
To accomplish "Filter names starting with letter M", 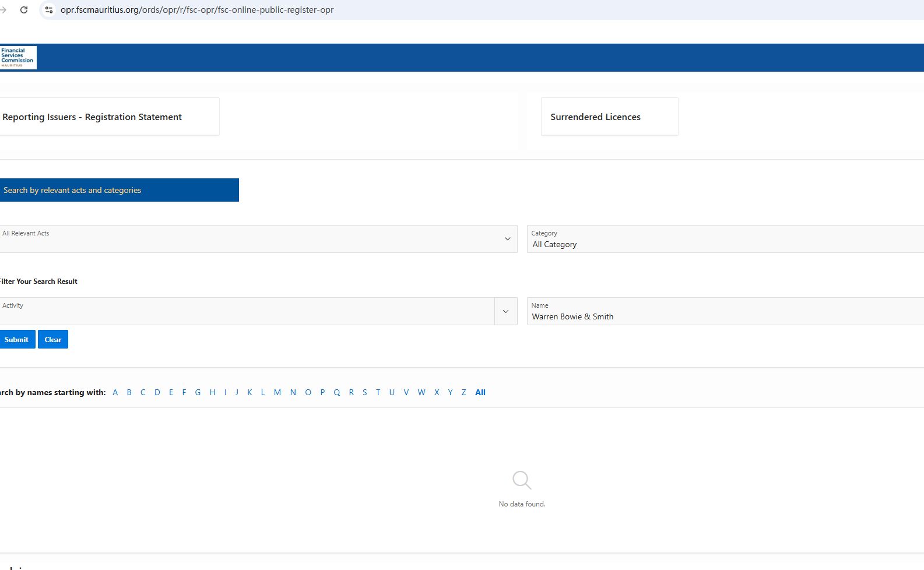I will pos(277,392).
